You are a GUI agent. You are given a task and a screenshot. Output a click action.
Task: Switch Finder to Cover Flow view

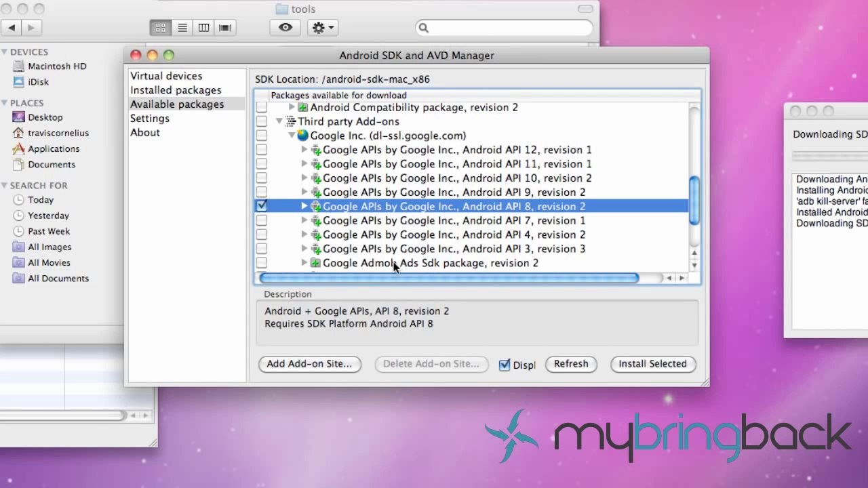225,28
